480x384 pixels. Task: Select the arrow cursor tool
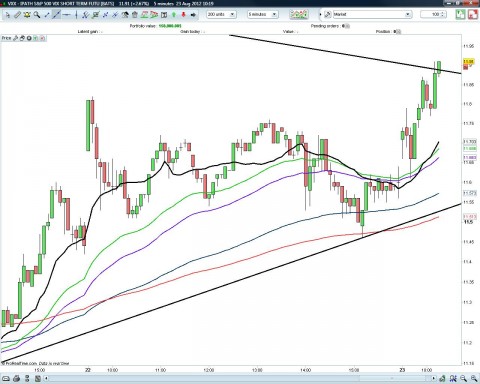tap(8, 15)
